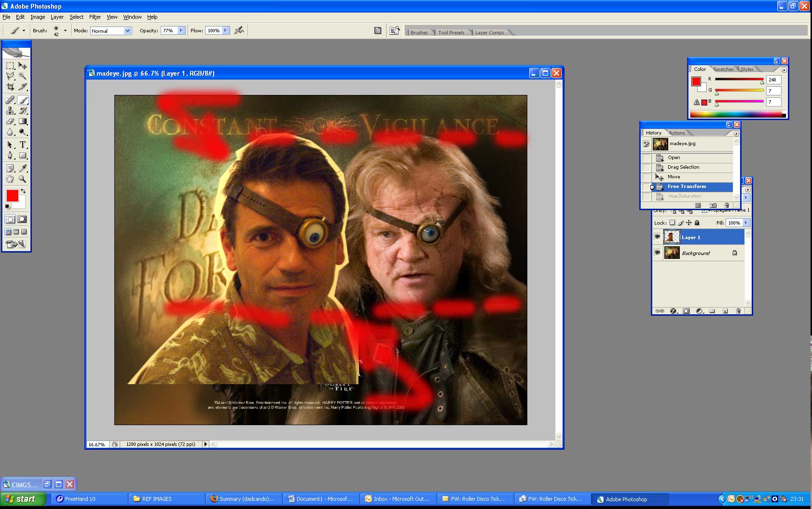Toggle airbrush mode in options bar
Viewport: 812px width, 509px height.
pos(239,30)
